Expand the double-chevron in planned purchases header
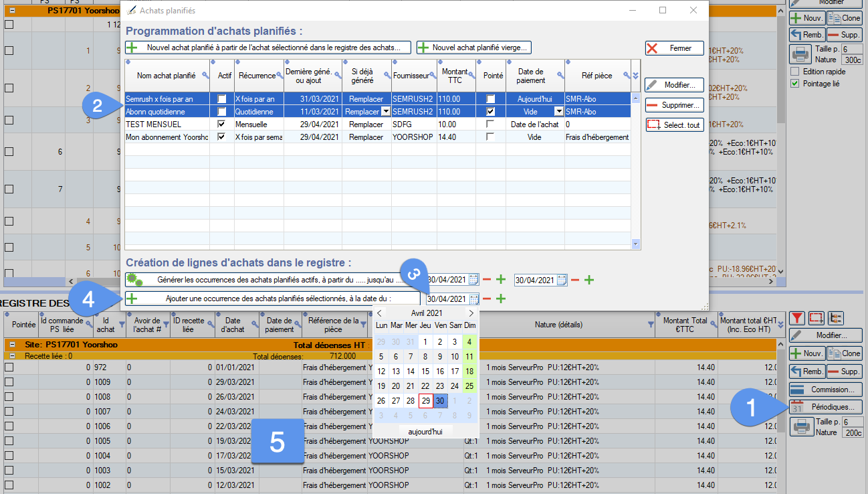 click(x=635, y=76)
